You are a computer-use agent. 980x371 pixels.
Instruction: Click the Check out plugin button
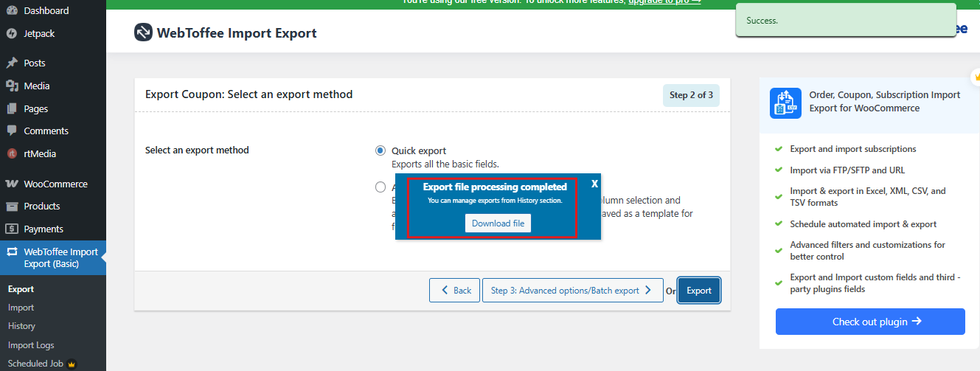[870, 322]
